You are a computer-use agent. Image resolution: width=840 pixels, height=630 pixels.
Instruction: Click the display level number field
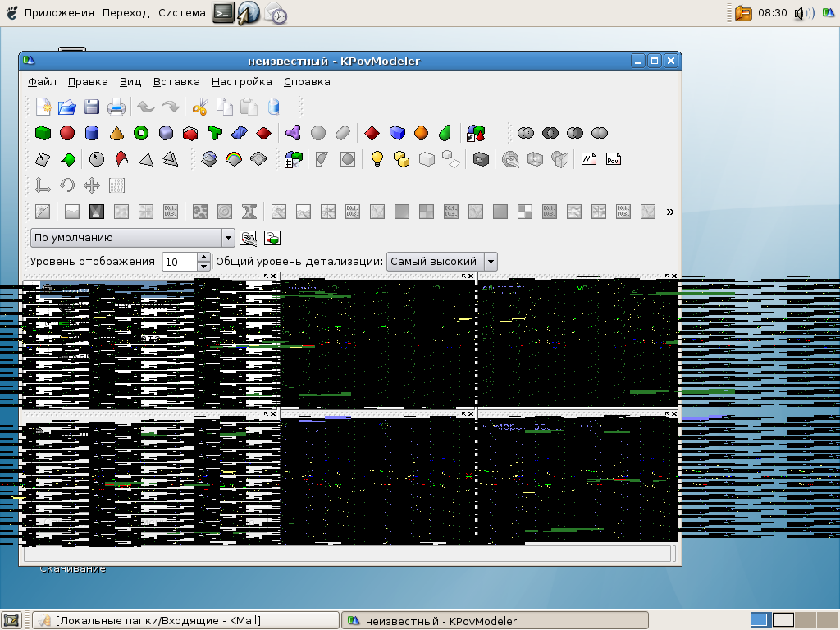click(x=179, y=262)
